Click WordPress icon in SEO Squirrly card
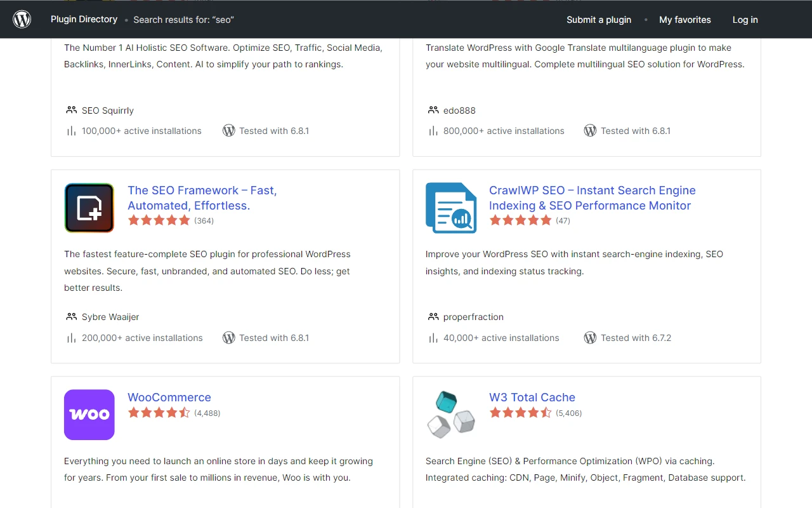 (x=229, y=131)
